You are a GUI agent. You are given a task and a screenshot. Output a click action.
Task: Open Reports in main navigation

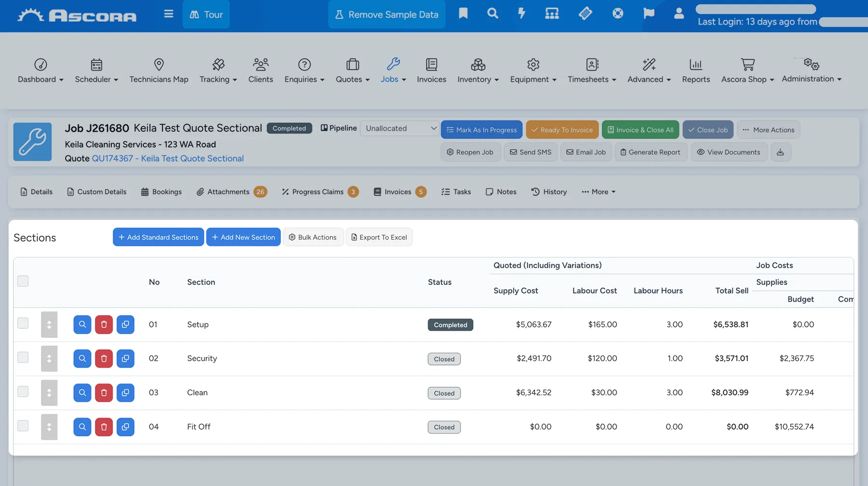pos(696,70)
